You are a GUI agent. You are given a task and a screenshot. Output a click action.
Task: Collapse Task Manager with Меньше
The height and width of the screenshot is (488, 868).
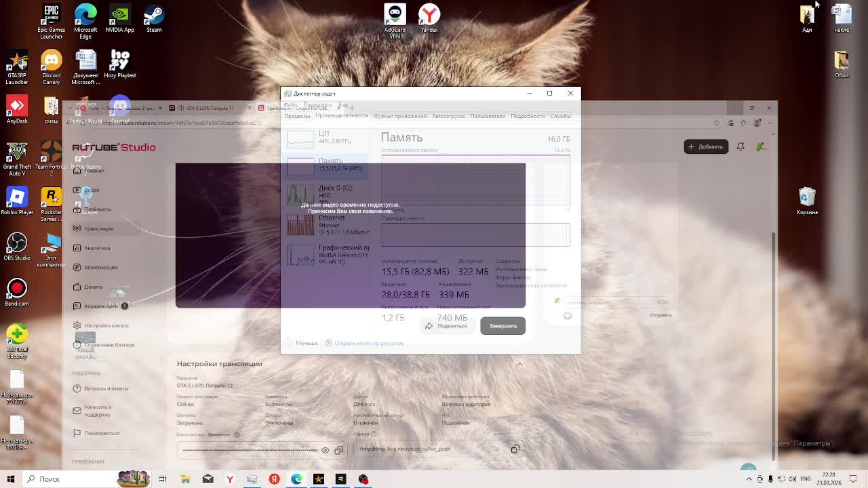click(302, 343)
